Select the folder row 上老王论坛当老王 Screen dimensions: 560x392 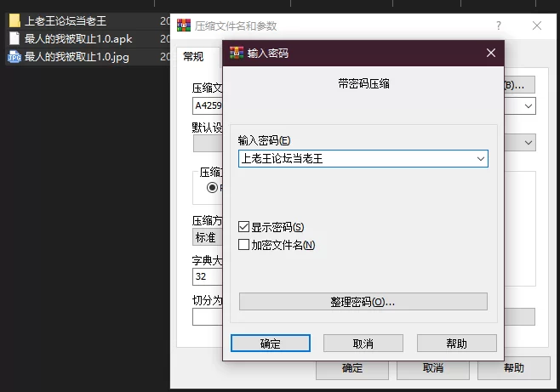(x=88, y=20)
